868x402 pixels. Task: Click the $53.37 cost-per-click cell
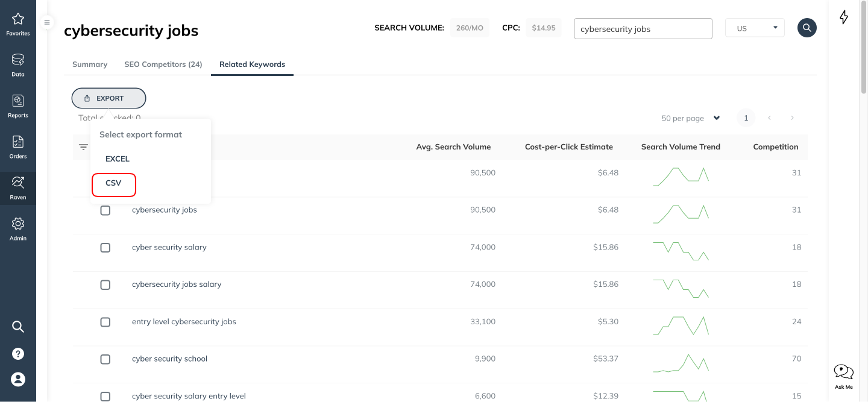[606, 359]
